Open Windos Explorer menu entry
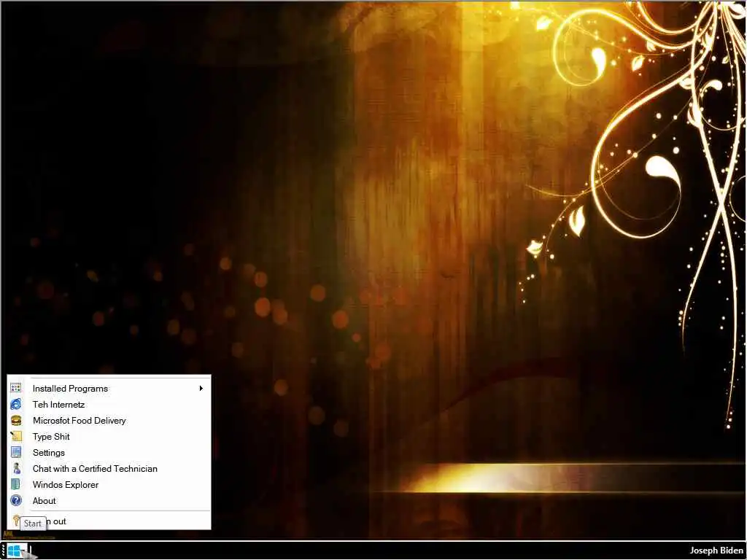The image size is (747, 560). [109, 484]
